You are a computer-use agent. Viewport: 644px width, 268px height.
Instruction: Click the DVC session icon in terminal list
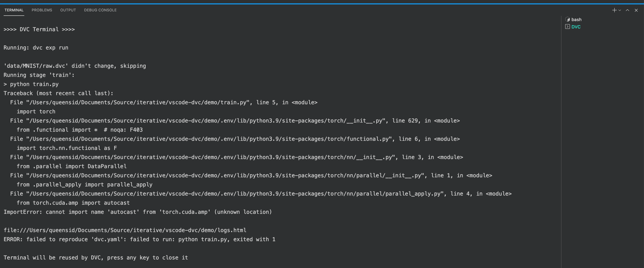tap(568, 27)
